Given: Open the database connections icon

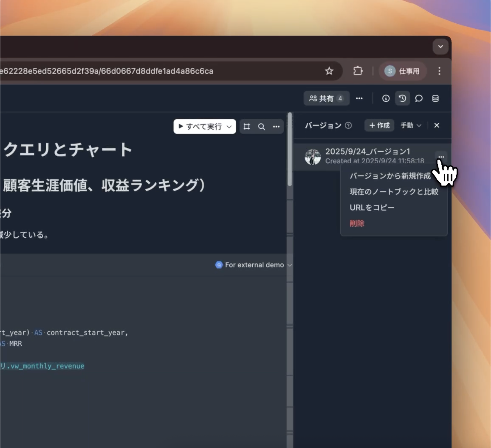Looking at the screenshot, I should [435, 98].
